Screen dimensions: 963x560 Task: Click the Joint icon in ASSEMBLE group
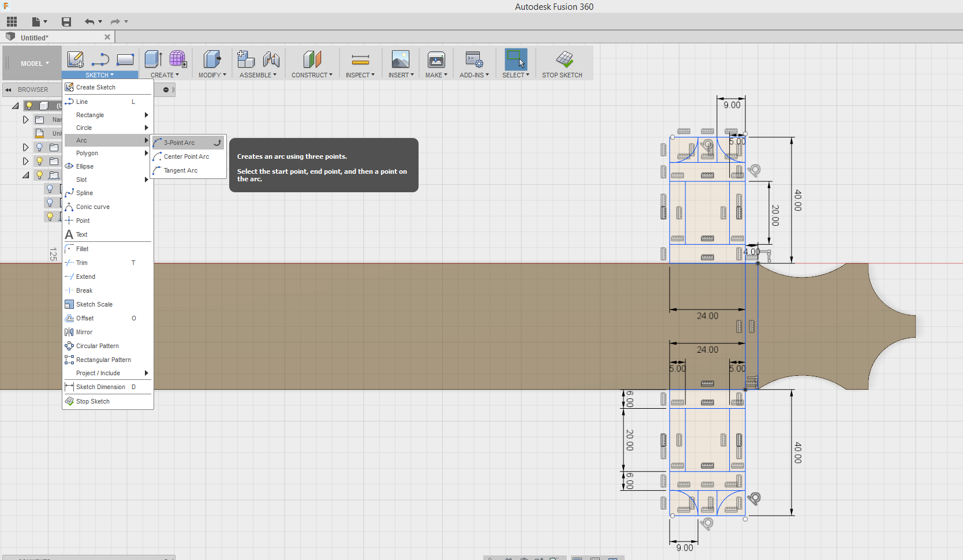[x=271, y=59]
